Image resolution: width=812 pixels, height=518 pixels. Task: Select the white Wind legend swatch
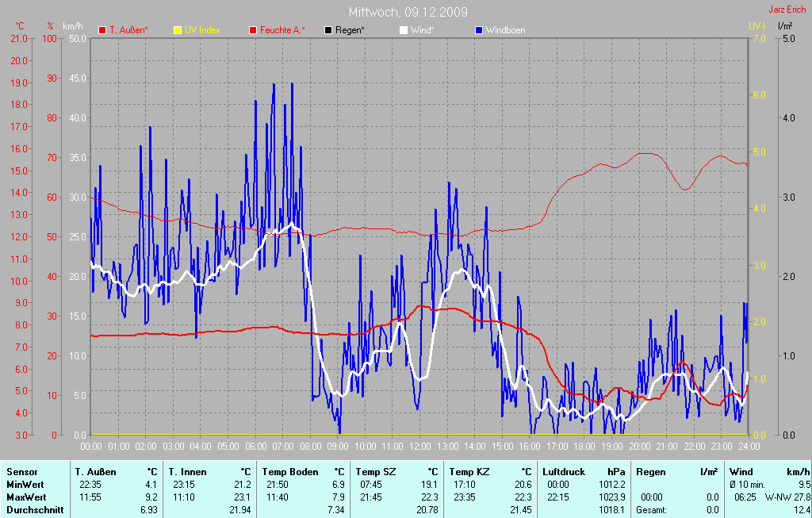click(403, 30)
